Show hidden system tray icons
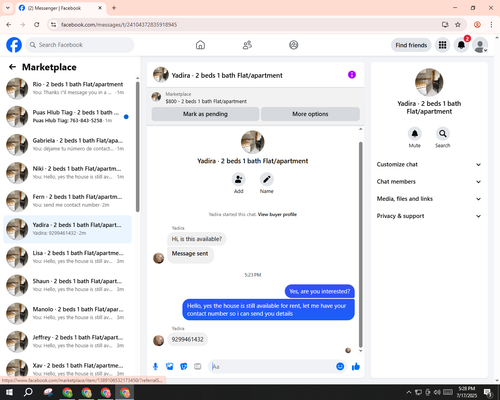Image resolution: width=500 pixels, height=400 pixels. pos(409,392)
